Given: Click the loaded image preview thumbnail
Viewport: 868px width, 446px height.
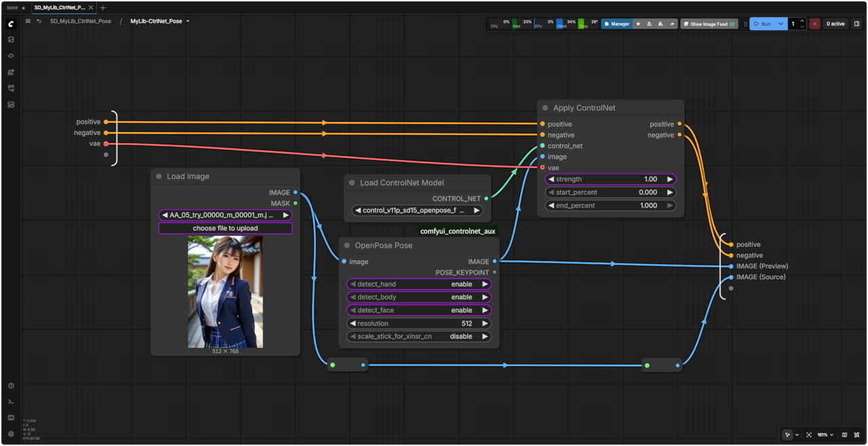Looking at the screenshot, I should pyautogui.click(x=225, y=291).
